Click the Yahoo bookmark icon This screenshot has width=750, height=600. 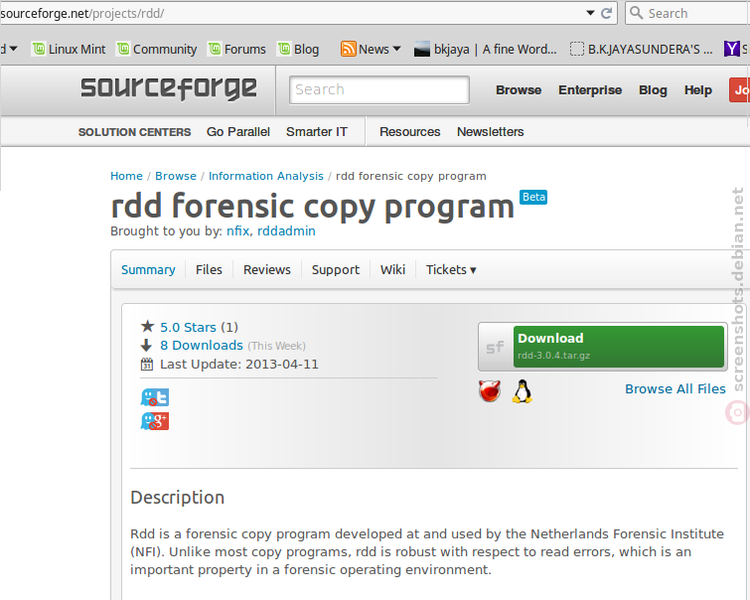coord(731,49)
